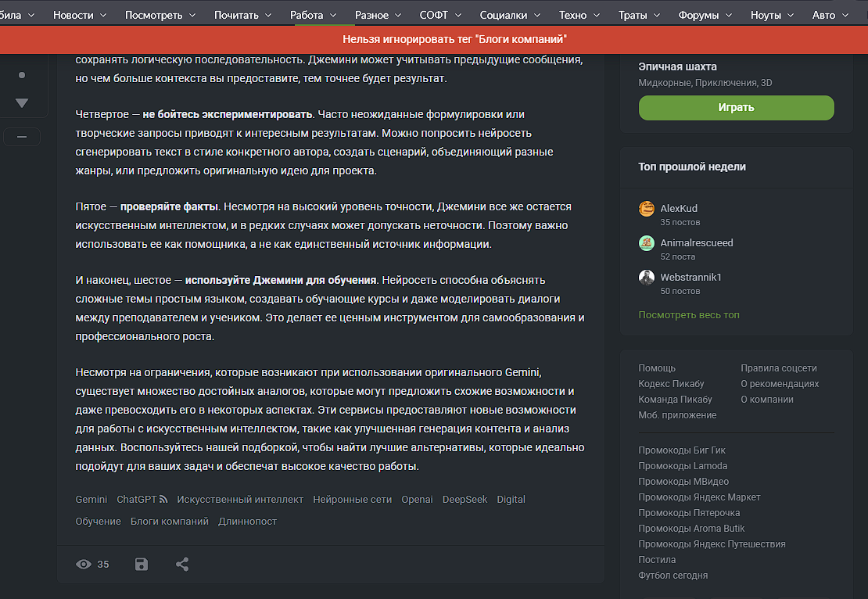The height and width of the screenshot is (599, 868).
Task: Downvote the post with the down arrow
Action: (x=22, y=103)
